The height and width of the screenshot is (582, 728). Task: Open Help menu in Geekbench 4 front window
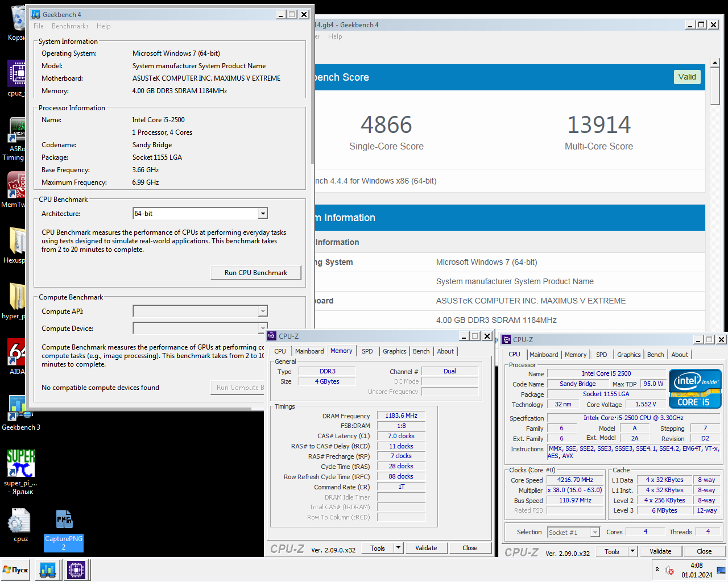click(x=104, y=26)
